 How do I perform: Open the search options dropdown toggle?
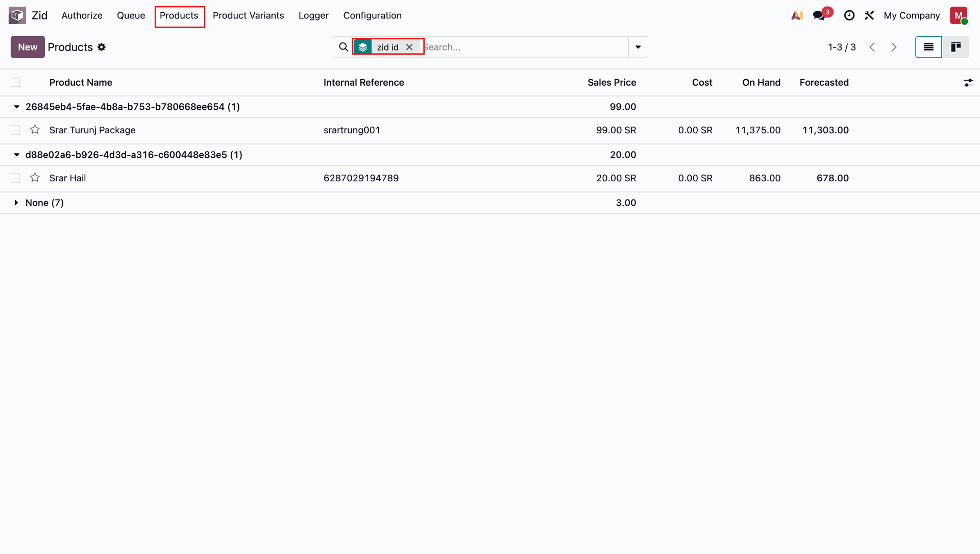tap(638, 47)
